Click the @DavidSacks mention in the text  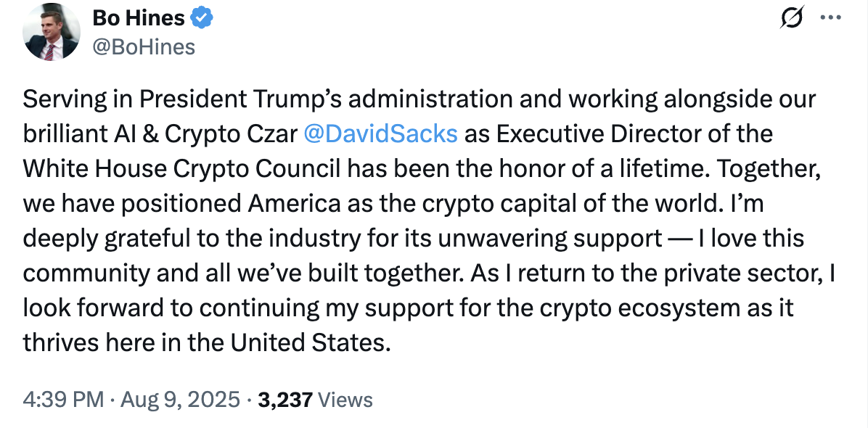(380, 133)
